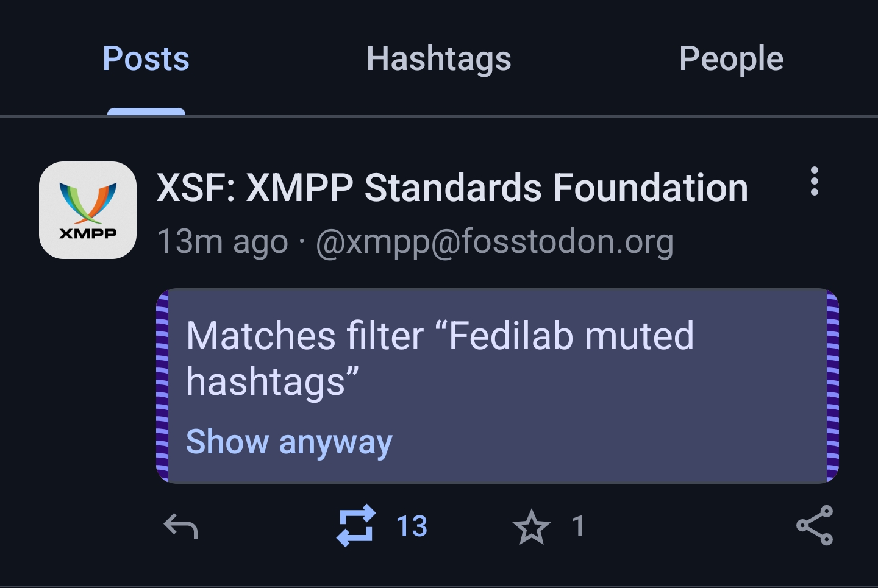The height and width of the screenshot is (588, 878).
Task: Reply to the XMPP Standards Foundation post
Action: (181, 526)
